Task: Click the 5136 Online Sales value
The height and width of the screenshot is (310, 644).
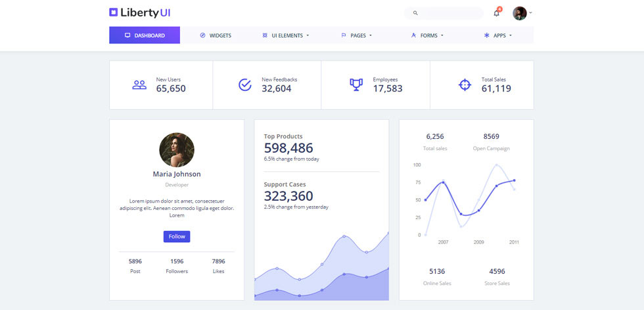Action: tap(437, 271)
